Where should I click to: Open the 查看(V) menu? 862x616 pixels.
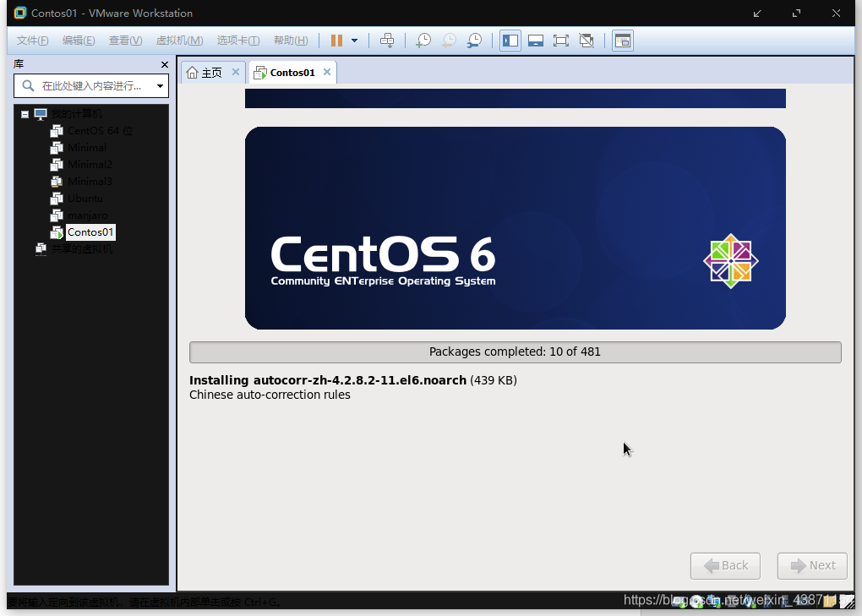pos(125,41)
